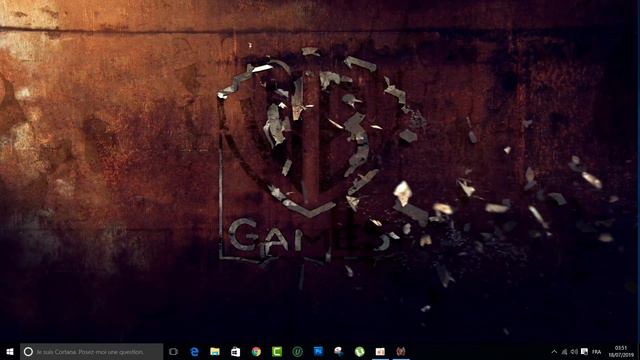Open the volume control tray icon
The height and width of the screenshot is (360, 640).
point(574,351)
